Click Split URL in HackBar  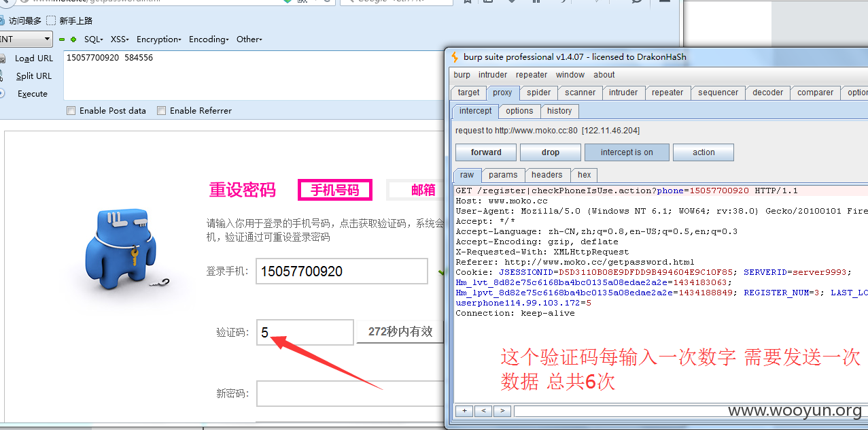[x=34, y=76]
